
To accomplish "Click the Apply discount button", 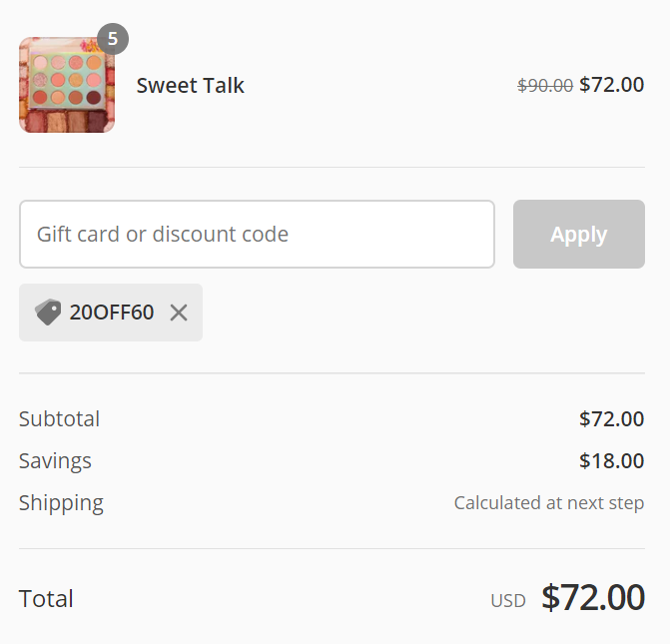I will point(578,234).
